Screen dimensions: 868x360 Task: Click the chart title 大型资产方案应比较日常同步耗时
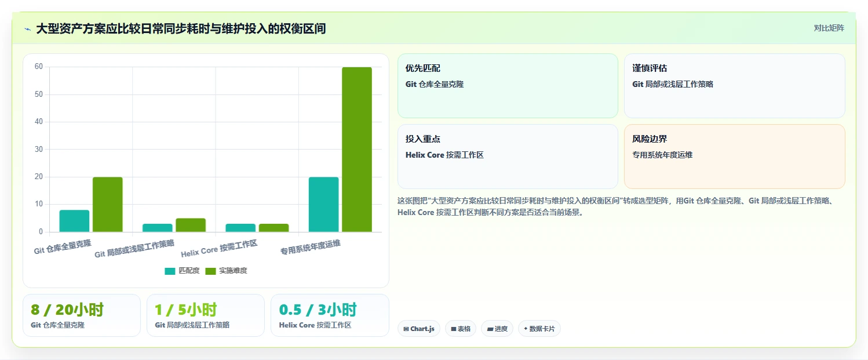point(181,28)
